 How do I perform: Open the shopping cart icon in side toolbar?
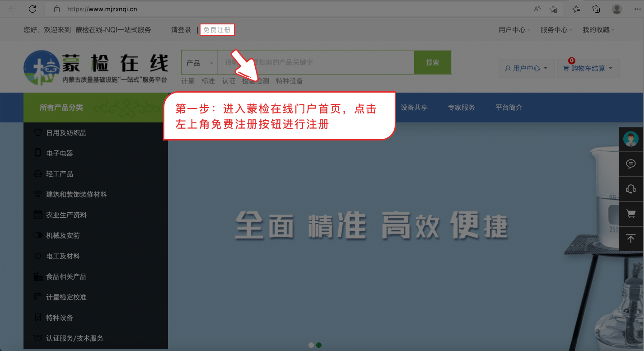click(x=631, y=214)
